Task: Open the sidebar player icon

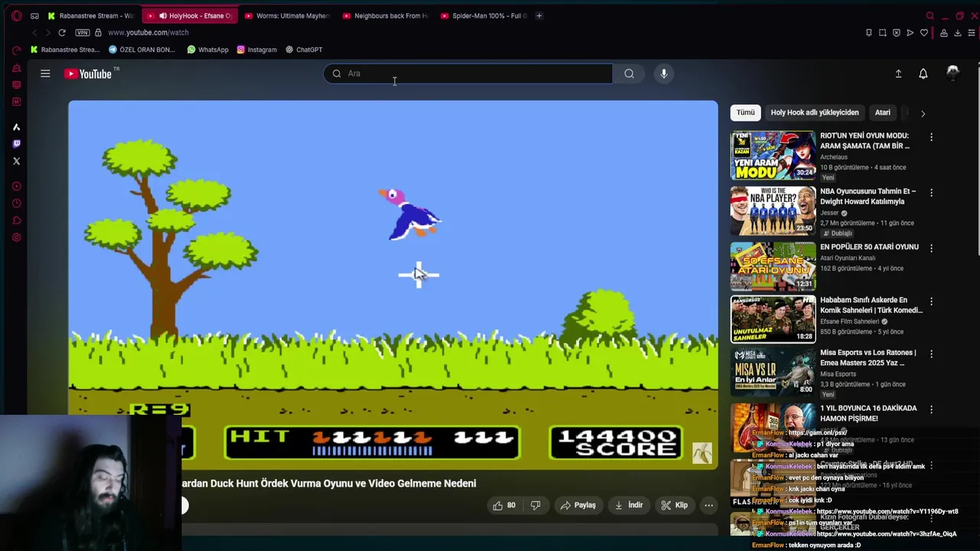Action: (x=17, y=186)
